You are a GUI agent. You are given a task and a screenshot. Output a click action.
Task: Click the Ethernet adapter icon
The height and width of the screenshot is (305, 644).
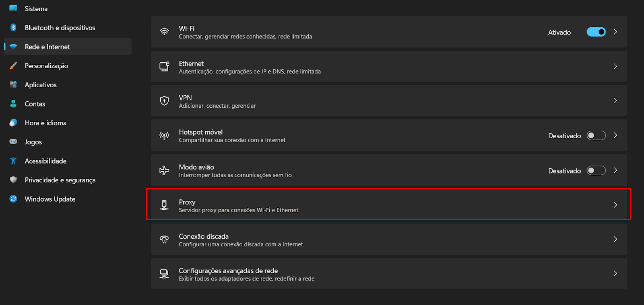[164, 66]
